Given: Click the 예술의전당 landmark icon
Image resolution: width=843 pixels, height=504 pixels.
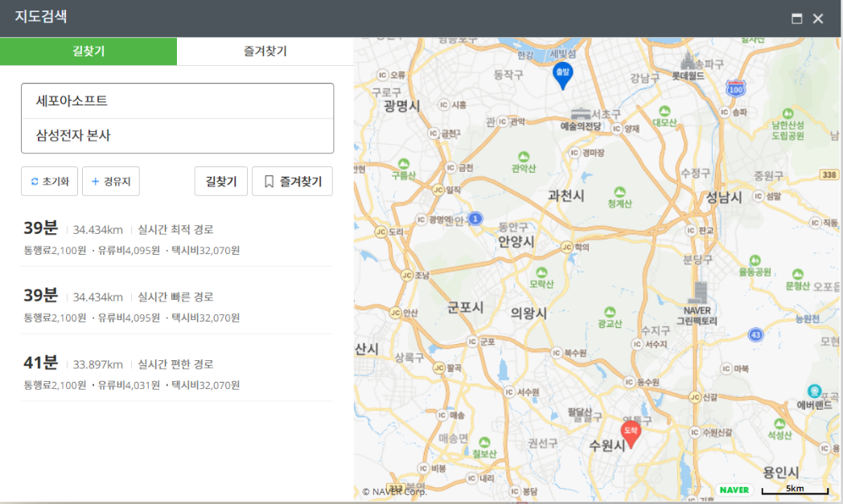Looking at the screenshot, I should point(581,113).
